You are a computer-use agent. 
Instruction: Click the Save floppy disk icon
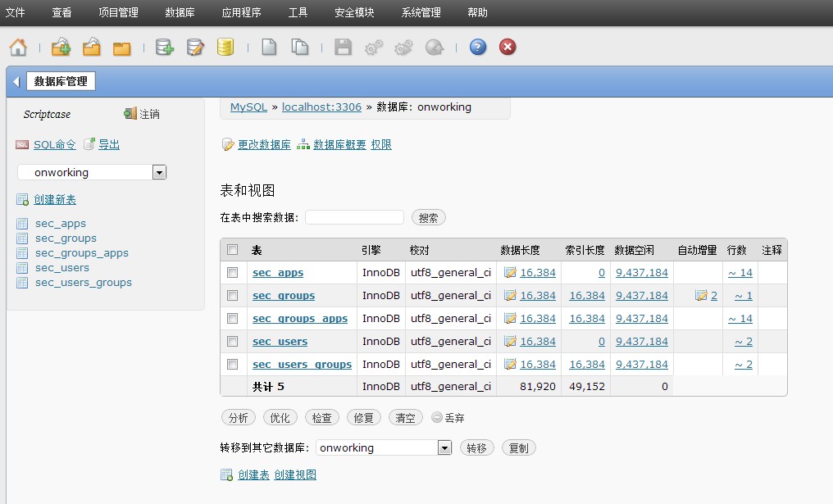pos(343,47)
